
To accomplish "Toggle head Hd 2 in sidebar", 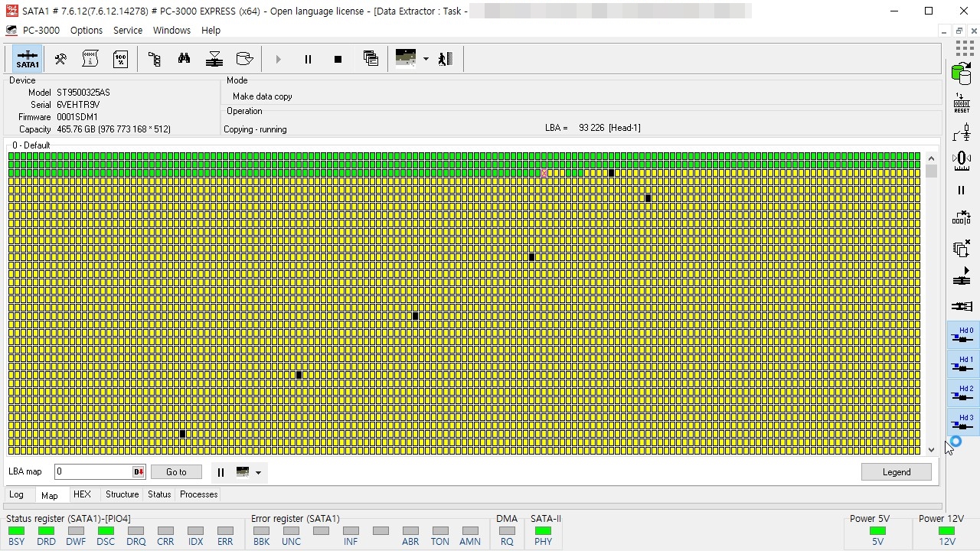I will (962, 393).
